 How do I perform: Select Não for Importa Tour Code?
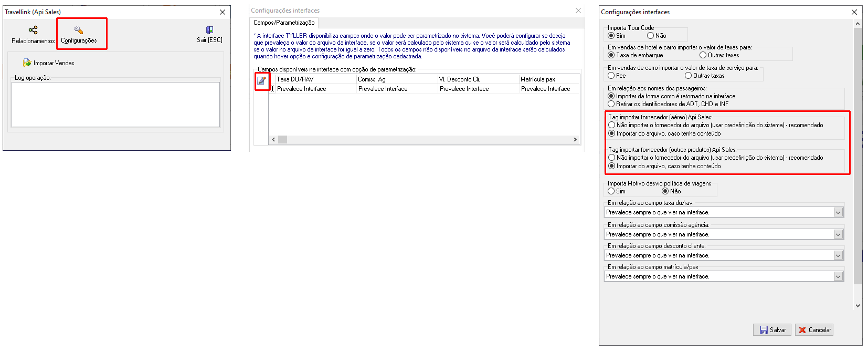click(x=650, y=36)
